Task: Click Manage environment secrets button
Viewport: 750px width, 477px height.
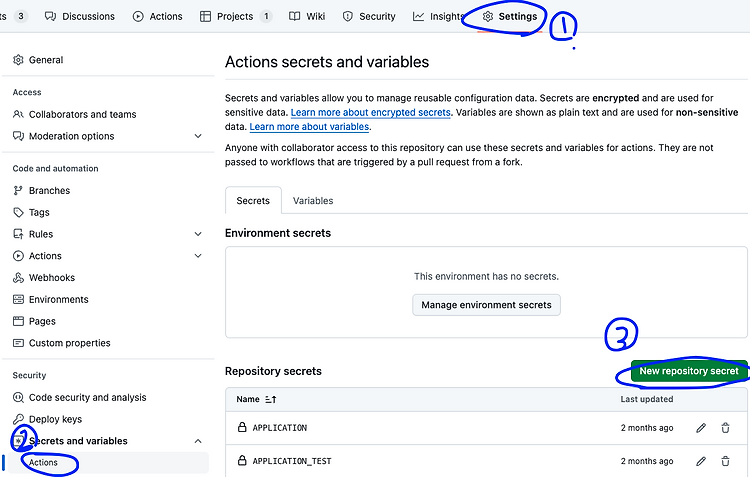Action: pos(486,305)
